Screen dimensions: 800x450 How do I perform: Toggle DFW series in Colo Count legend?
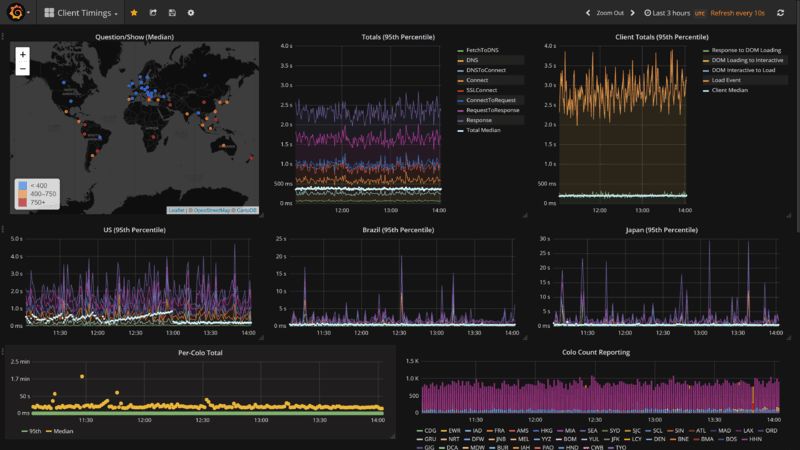478,439
